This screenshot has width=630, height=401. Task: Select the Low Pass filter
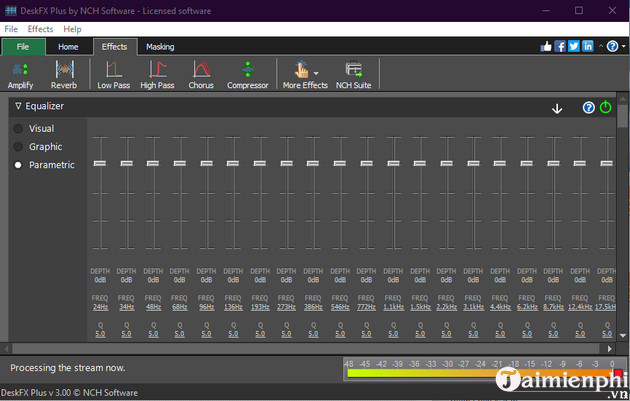point(113,72)
